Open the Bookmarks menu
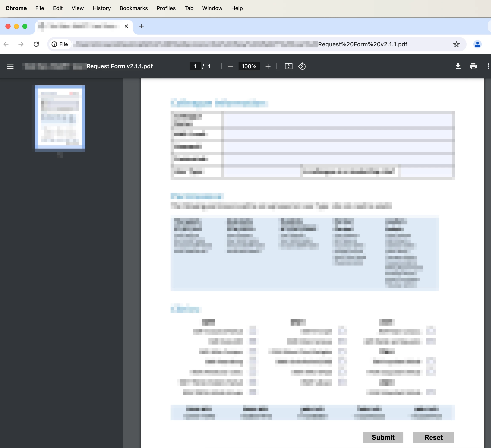Screen dimensions: 491x448 pos(133,8)
